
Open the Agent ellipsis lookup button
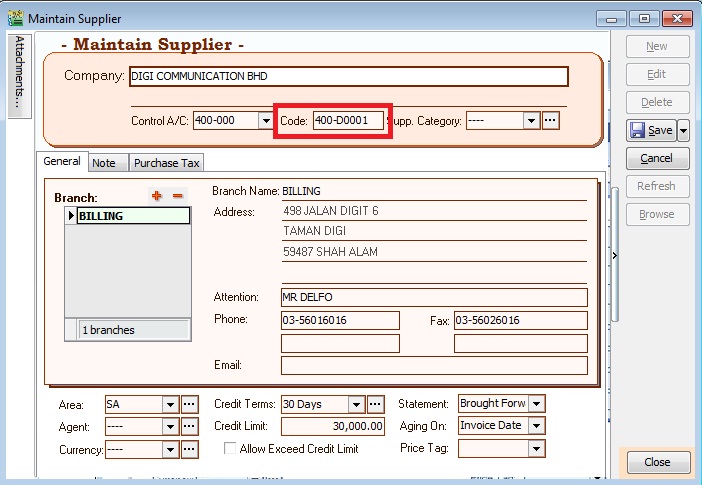tap(189, 427)
